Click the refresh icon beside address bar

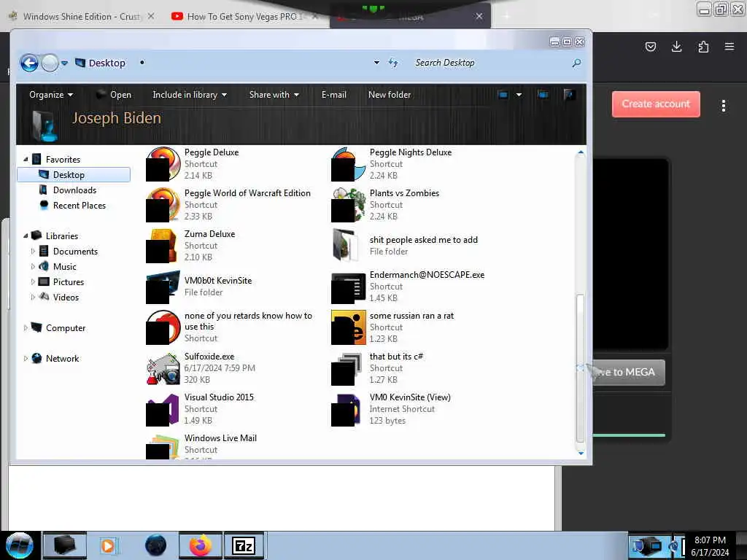pyautogui.click(x=393, y=63)
